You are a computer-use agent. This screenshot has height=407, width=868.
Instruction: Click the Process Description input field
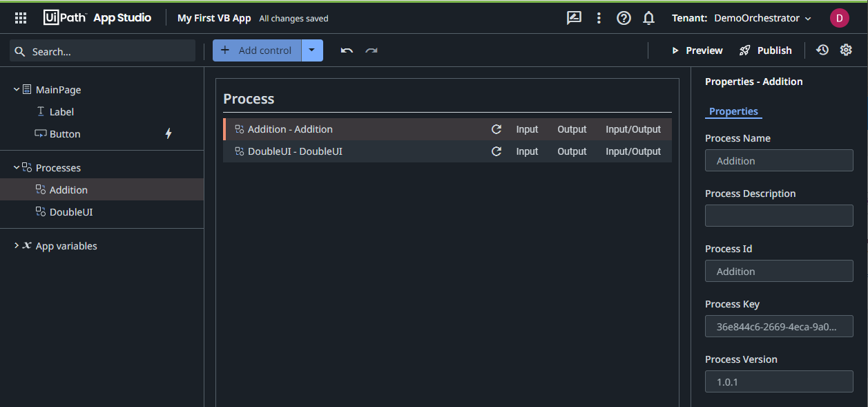779,215
